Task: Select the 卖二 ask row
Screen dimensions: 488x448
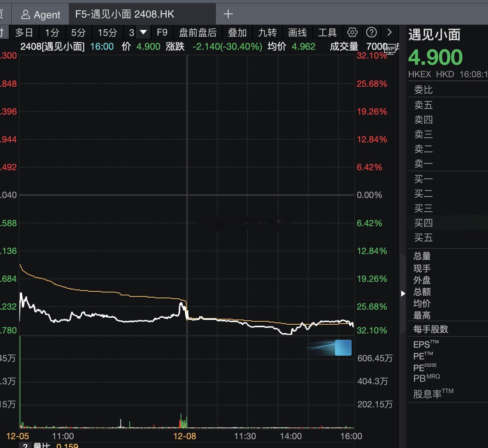Action: pos(448,149)
